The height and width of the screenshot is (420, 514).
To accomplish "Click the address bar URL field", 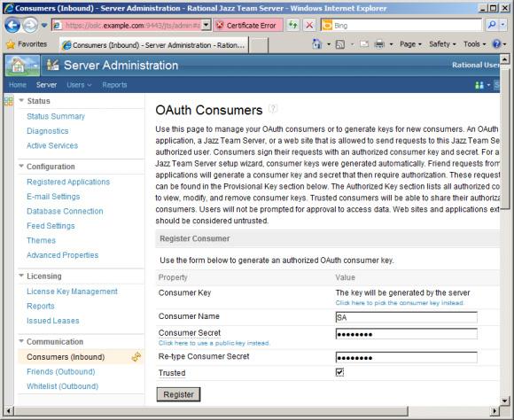I will point(127,25).
